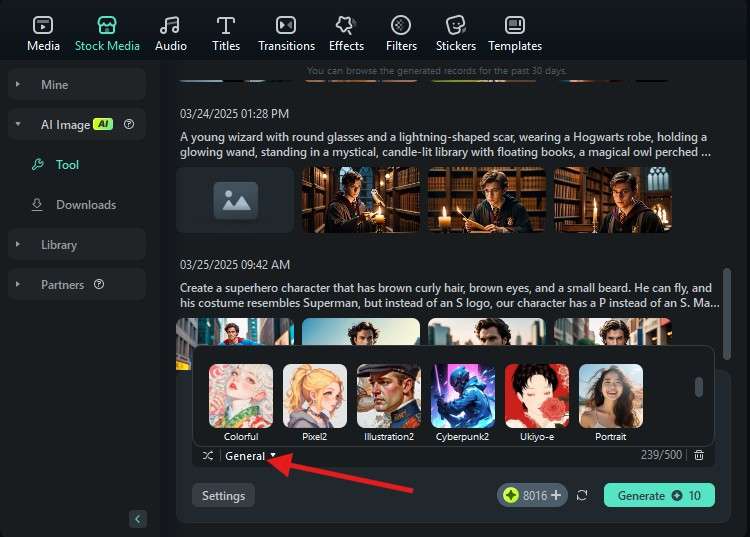
Task: Open wizard image writing at candle-lit desk
Action: tap(487, 200)
